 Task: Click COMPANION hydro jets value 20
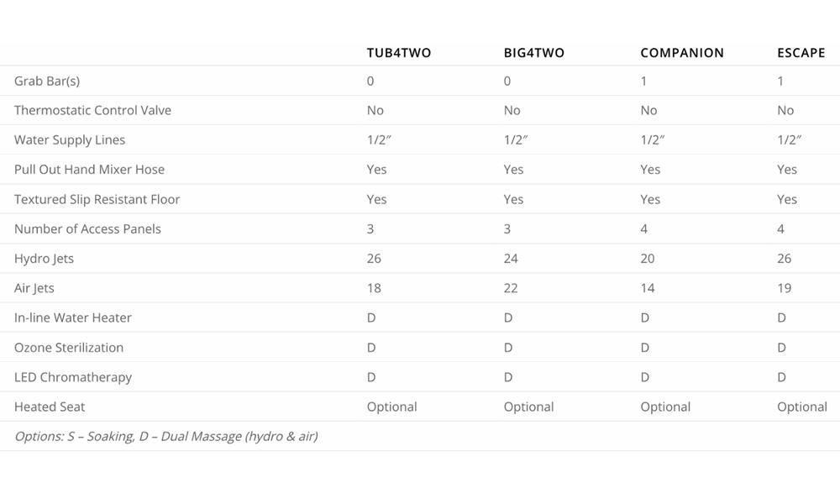(x=647, y=259)
